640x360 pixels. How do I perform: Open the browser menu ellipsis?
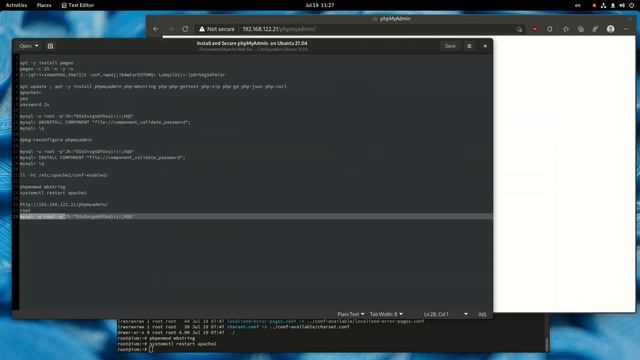coord(626,29)
